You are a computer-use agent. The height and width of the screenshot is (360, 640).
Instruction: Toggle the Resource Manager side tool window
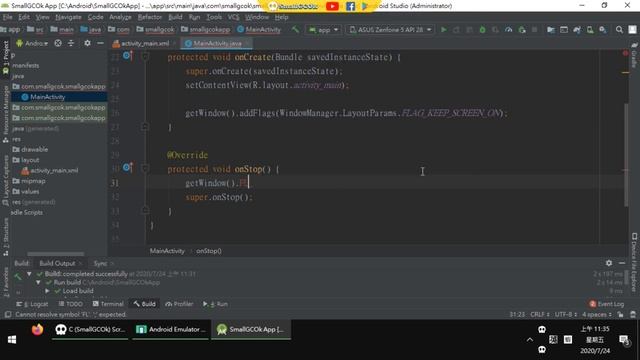point(5,113)
